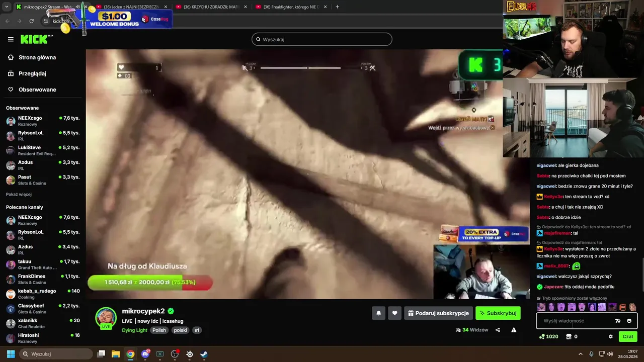
Task: Open the Windows Start menu
Action: tap(11, 354)
